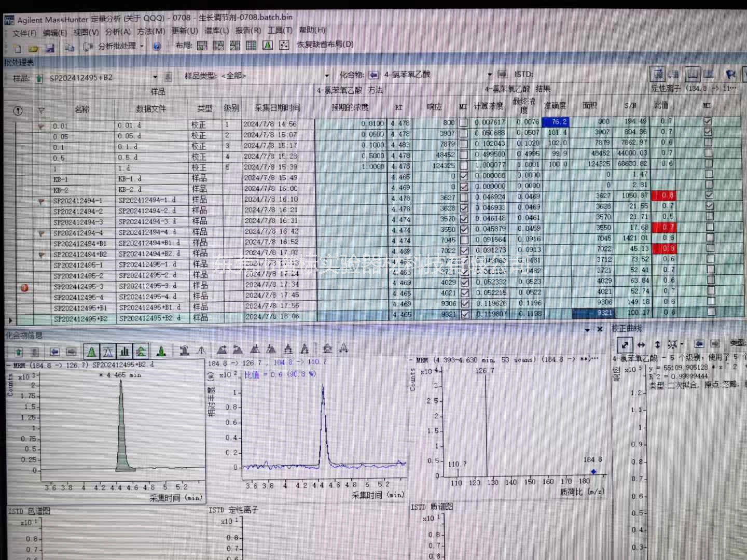Click the blue help icon in toolbar
This screenshot has height=560, width=747.
157,46
